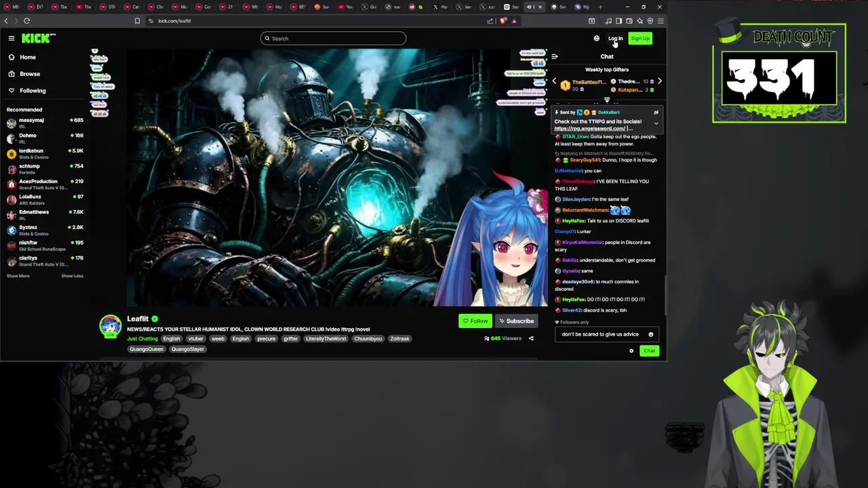The width and height of the screenshot is (868, 488).
Task: Select the weeb tag
Action: click(x=218, y=339)
